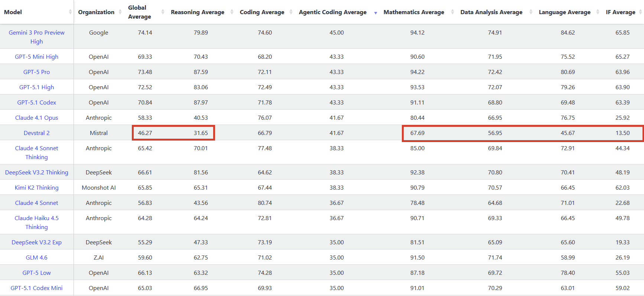Click the Z.AI organization cell
644x296 pixels.
click(99, 257)
